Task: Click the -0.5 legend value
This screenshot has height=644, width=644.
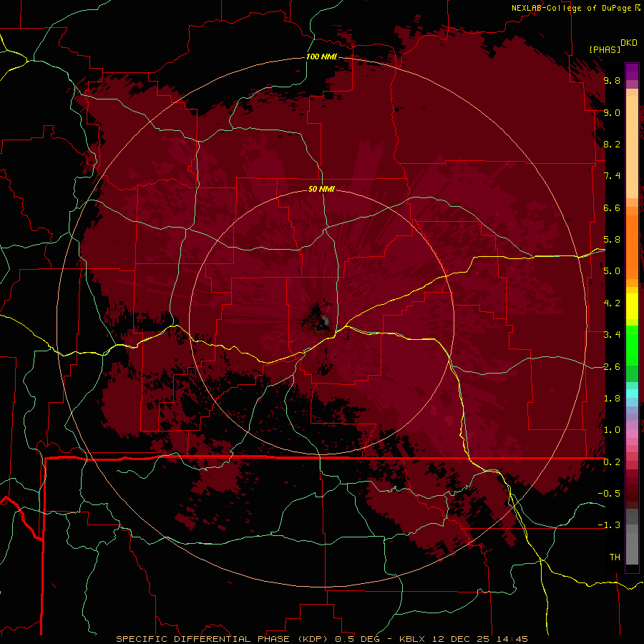Action: coord(609,494)
